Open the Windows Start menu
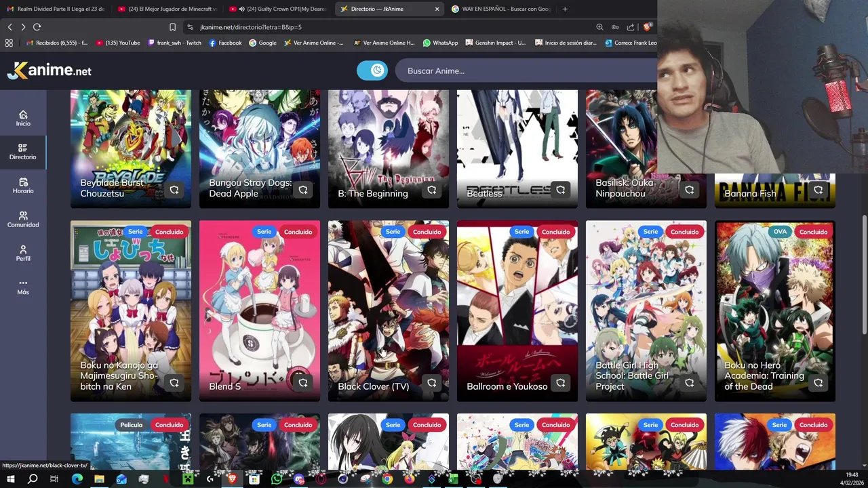Viewport: 868px width, 488px height. (10, 479)
